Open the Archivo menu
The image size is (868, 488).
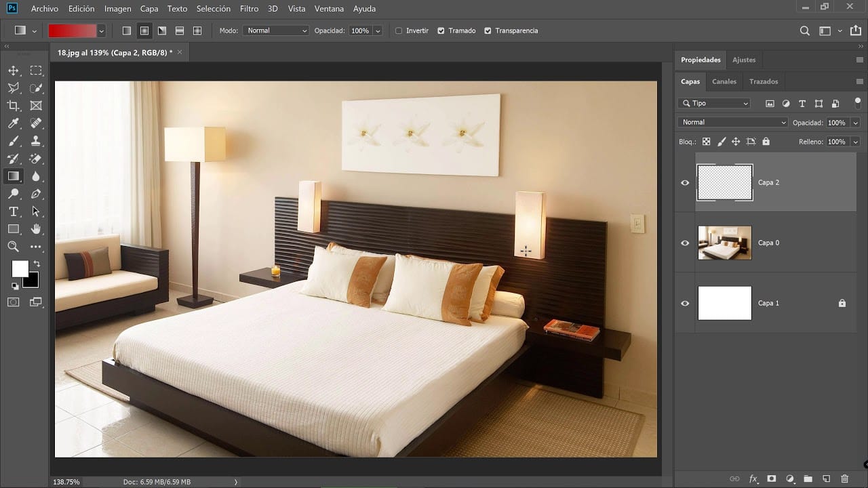[45, 9]
